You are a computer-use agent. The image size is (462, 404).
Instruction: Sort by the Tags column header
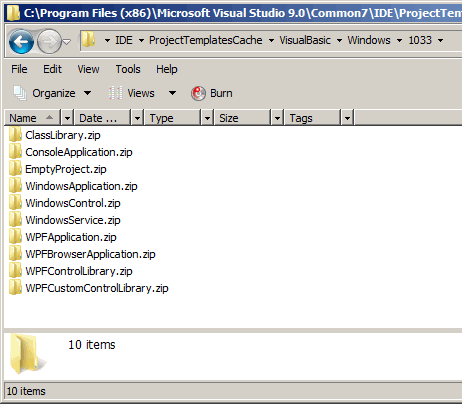312,118
